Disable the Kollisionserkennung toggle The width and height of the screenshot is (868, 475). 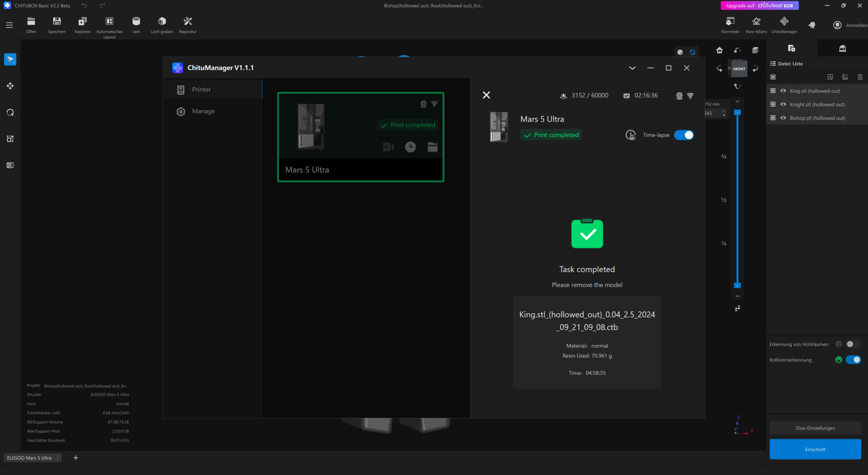(x=853, y=360)
